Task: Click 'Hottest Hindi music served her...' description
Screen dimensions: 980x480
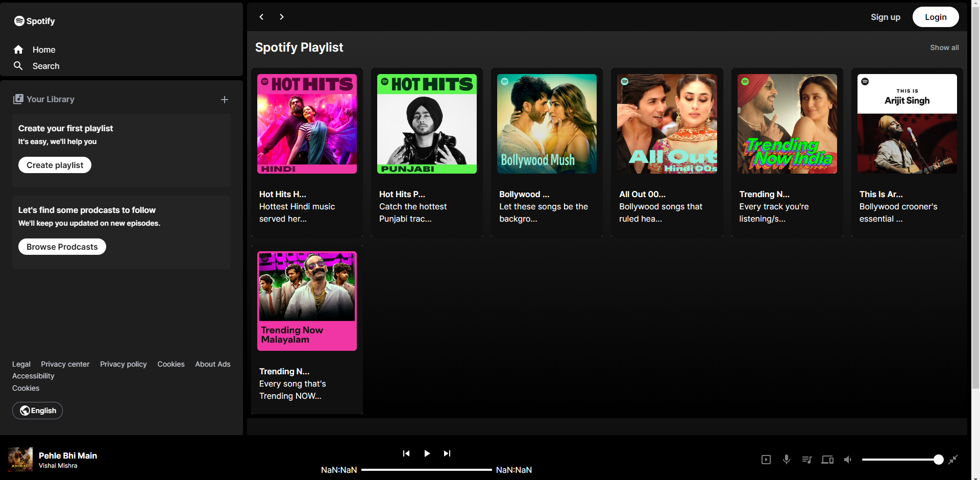Action: [297, 212]
